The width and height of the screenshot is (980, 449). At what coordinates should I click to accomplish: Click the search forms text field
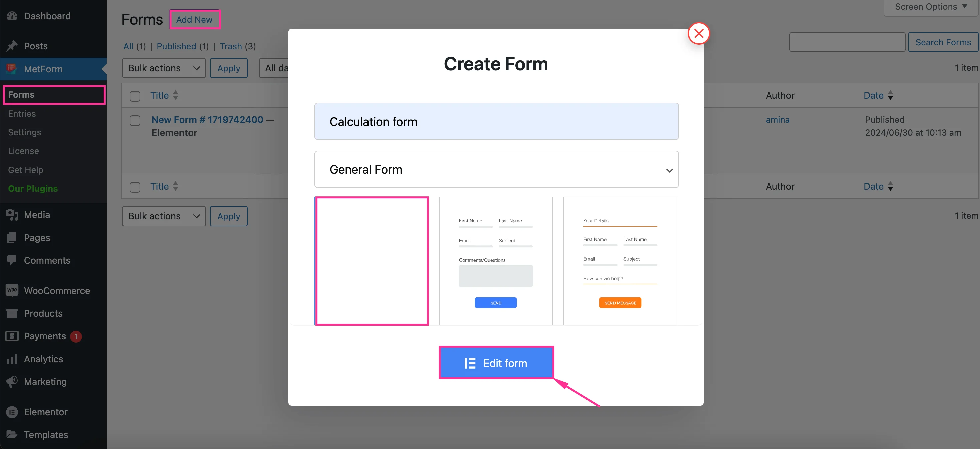coord(847,42)
